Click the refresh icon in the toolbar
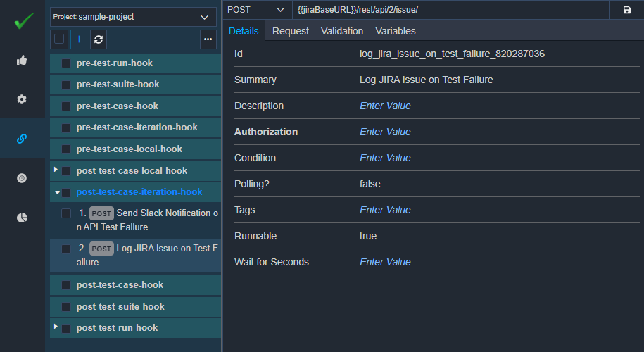The image size is (644, 352). [x=99, y=39]
